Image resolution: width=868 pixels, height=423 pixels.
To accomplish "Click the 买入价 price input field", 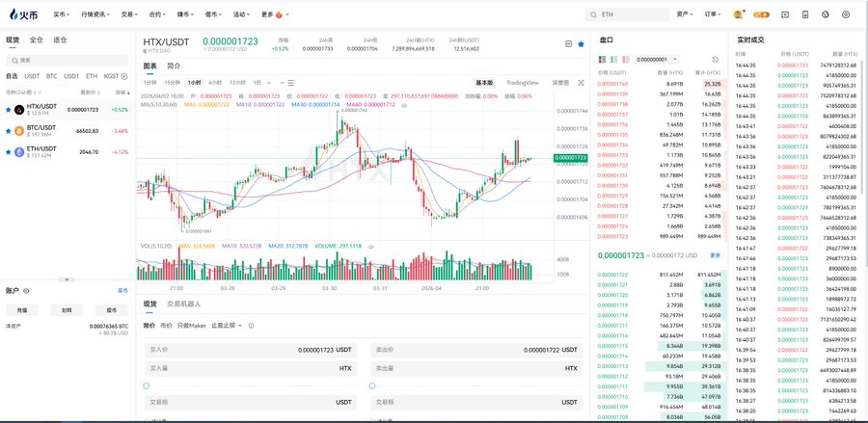I will tap(250, 350).
